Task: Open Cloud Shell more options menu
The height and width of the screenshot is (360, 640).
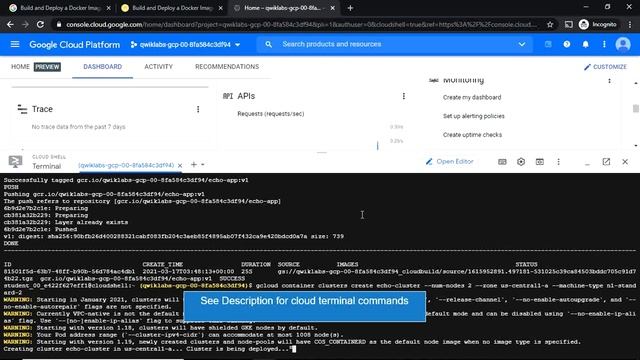Action: click(x=558, y=162)
